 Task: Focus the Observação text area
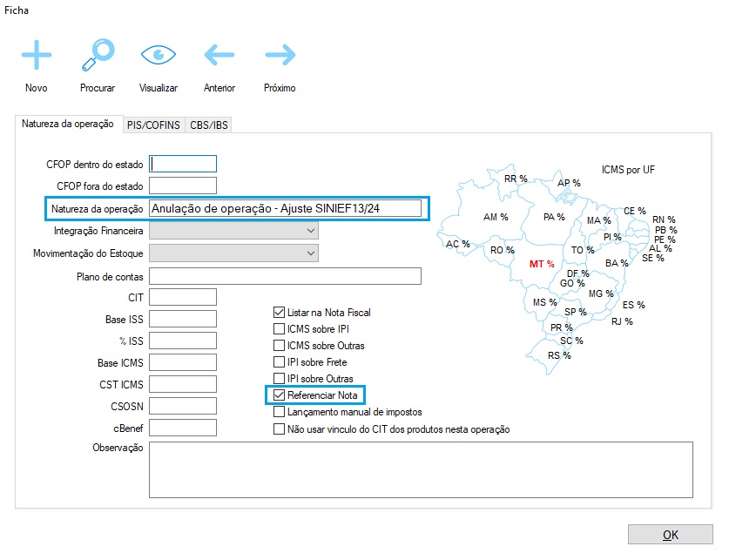(x=421, y=469)
